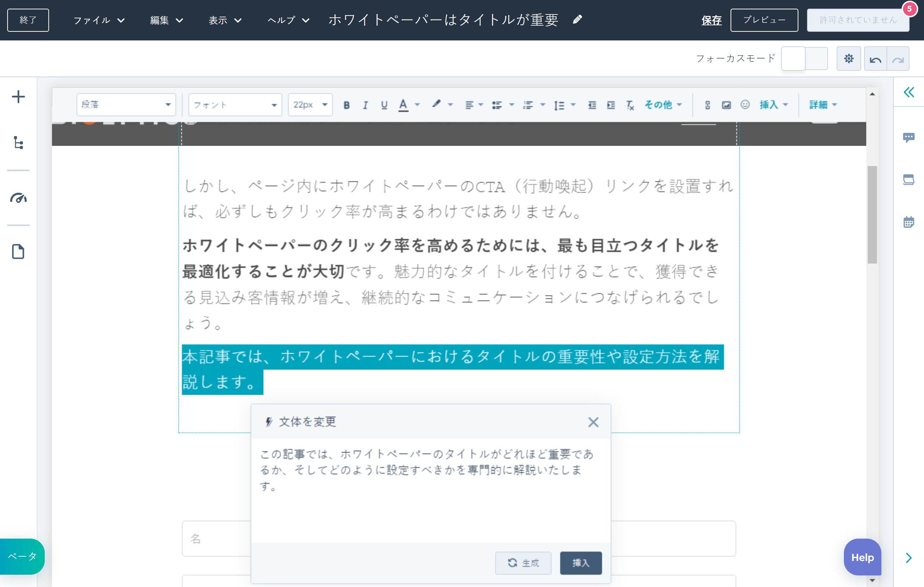Apply italic formatting
The height and width of the screenshot is (587, 924).
[x=365, y=105]
